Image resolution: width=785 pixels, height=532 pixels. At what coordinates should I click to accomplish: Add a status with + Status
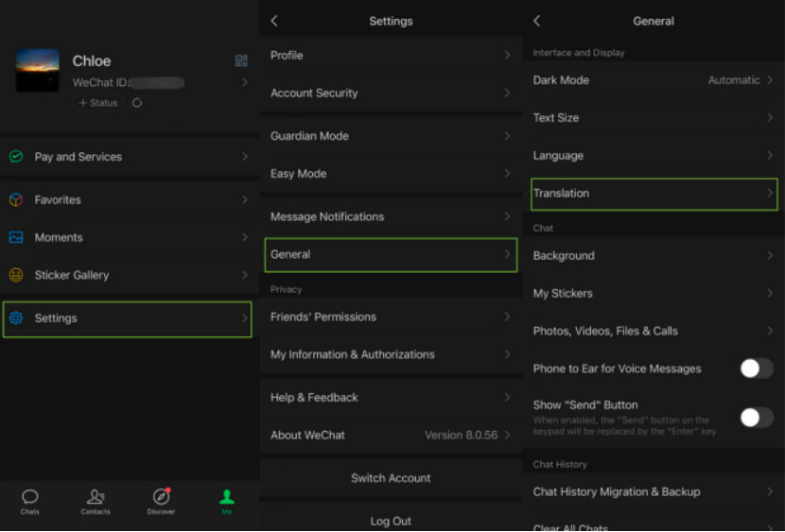click(97, 103)
